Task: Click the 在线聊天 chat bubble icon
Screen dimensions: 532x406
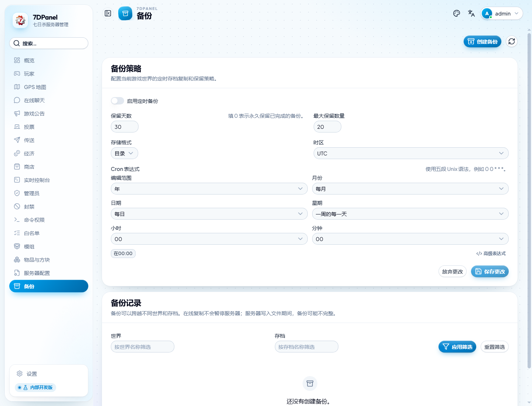Action: pos(17,100)
